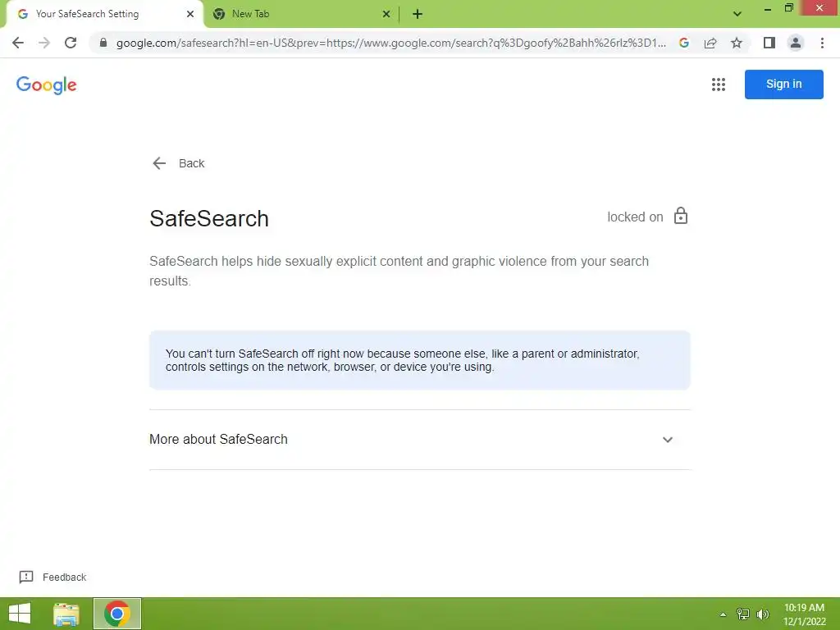Click the address bar URL
840x630 pixels.
391,43
